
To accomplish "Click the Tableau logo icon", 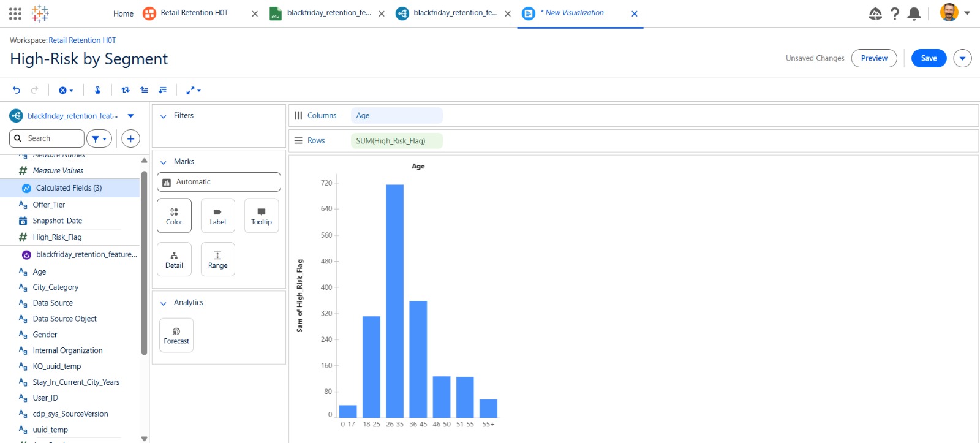I will pos(40,13).
